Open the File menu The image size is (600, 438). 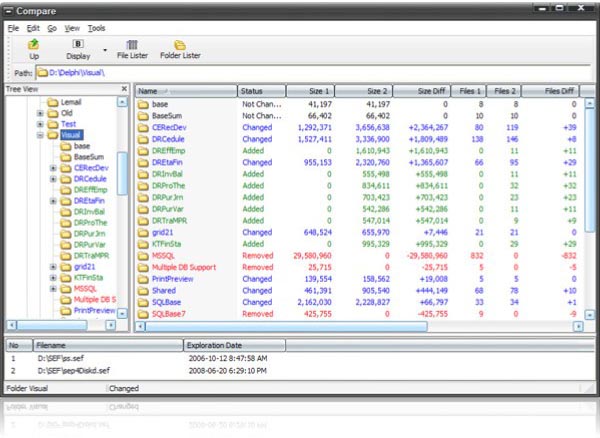(13, 28)
